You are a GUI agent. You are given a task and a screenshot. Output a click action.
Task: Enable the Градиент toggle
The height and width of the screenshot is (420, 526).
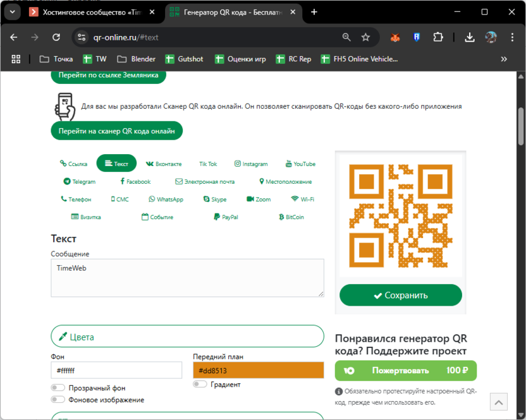click(200, 384)
